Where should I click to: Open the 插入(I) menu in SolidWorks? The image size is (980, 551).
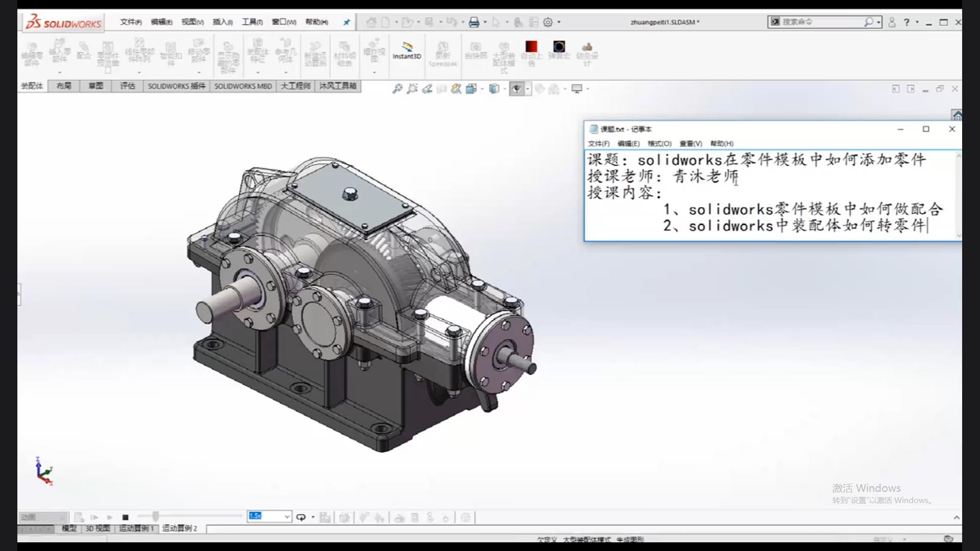tap(223, 22)
